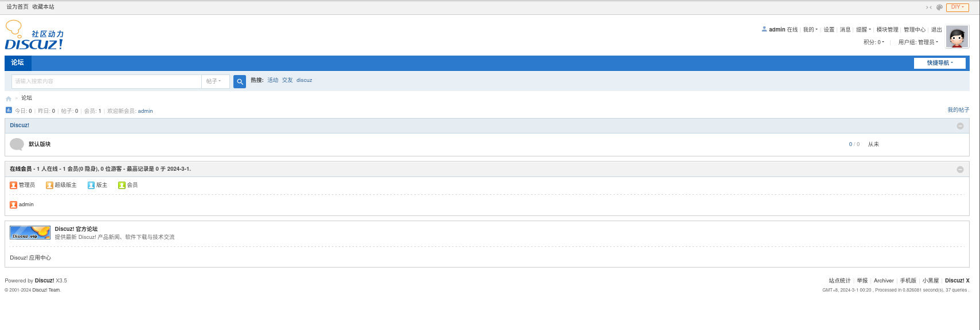Open the style palette icon
This screenshot has width=980, height=330.
(939, 7)
